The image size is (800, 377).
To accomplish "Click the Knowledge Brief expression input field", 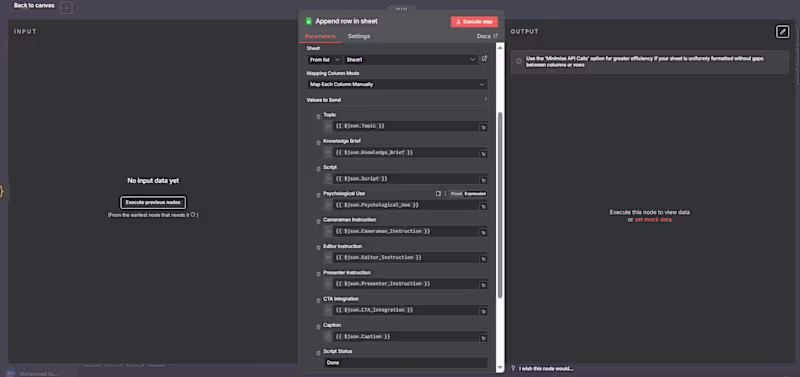I will 406,153.
